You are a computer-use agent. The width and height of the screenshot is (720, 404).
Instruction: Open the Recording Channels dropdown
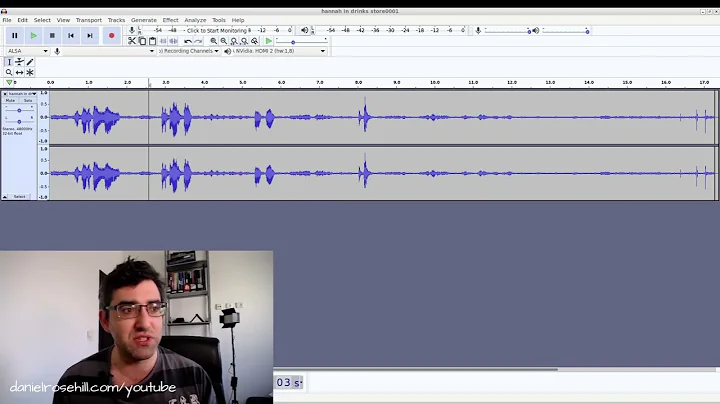[x=188, y=51]
